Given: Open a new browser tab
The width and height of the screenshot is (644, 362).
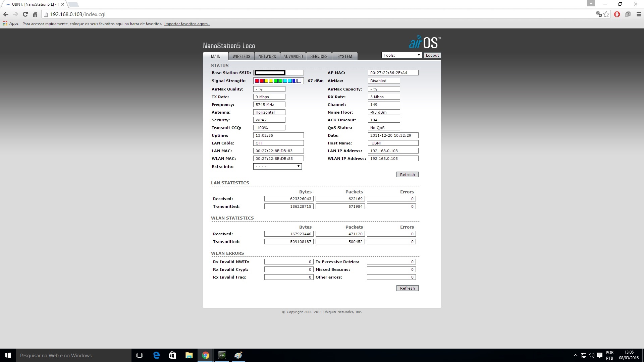Looking at the screenshot, I should tap(73, 4).
